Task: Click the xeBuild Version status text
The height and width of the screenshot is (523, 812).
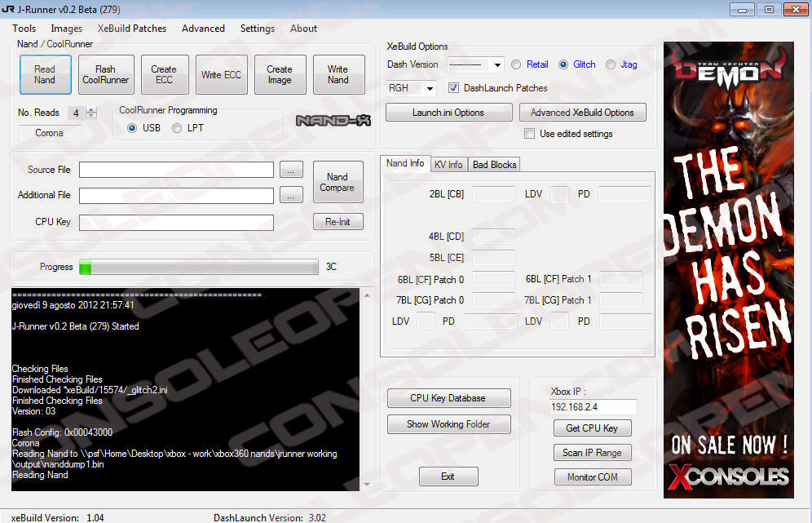Action: click(x=58, y=517)
